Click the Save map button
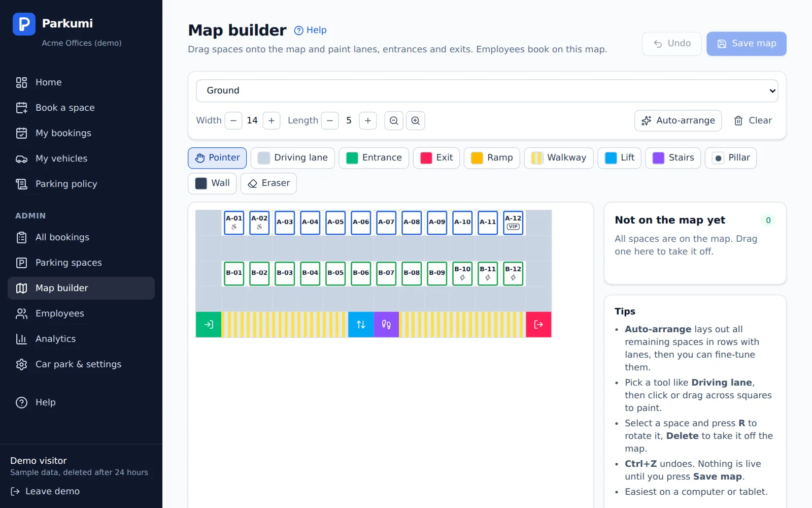Screen dimensions: 812x508 (747, 44)
